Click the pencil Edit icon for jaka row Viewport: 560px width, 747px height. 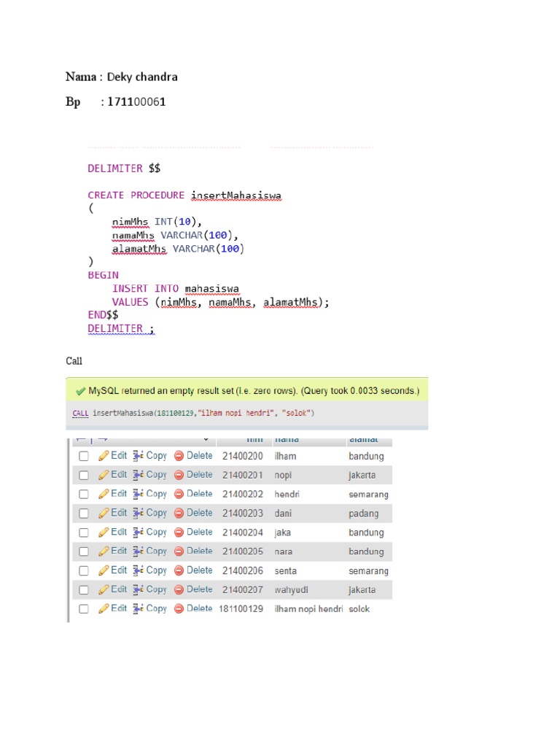[x=104, y=532]
